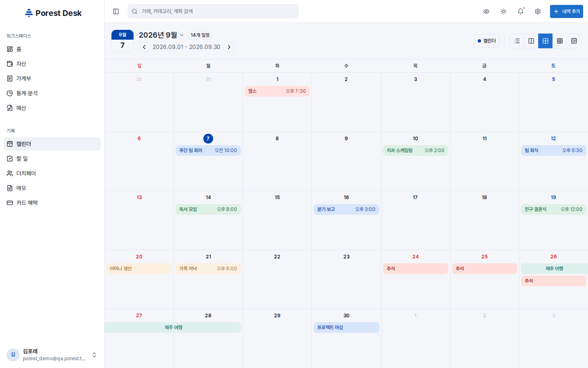Screen dimensions: 588x368
Task: Open settings gear icon
Action: (x=538, y=11)
